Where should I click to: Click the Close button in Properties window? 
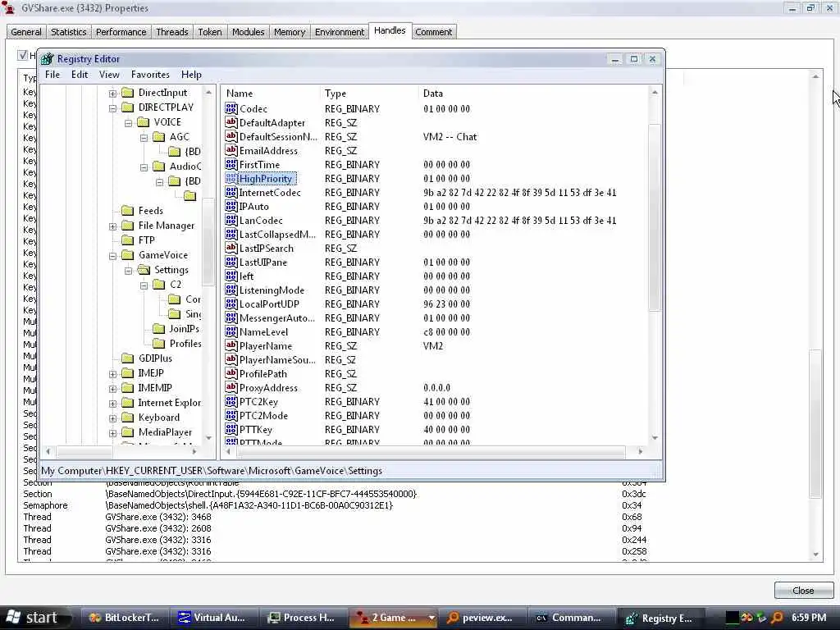point(803,591)
